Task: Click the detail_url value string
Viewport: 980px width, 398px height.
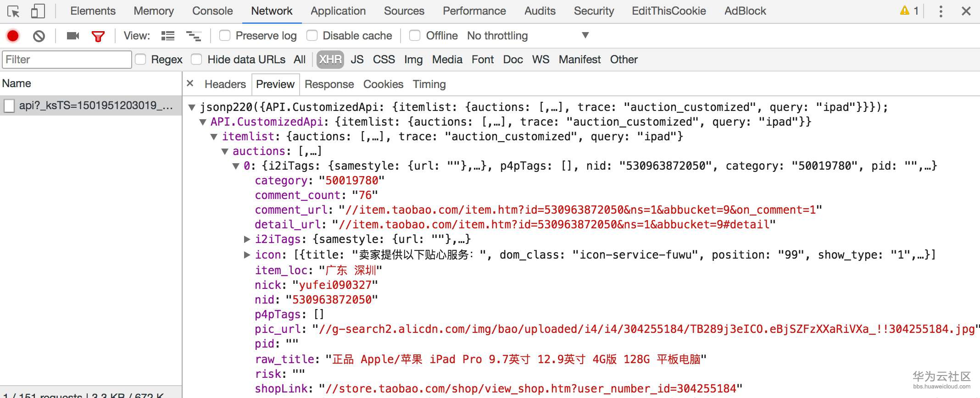Action: (x=554, y=224)
